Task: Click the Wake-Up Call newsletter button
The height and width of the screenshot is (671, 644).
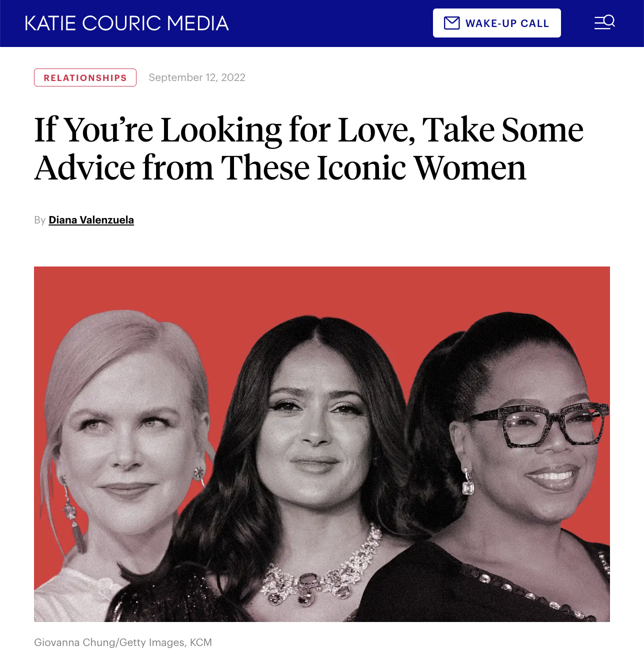Action: pos(497,23)
